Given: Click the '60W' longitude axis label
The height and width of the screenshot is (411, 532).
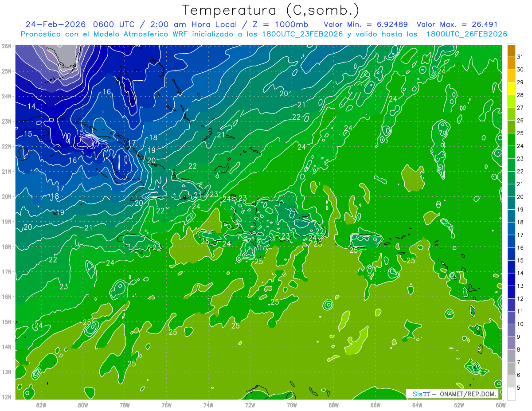Looking at the screenshot, I should (x=501, y=405).
